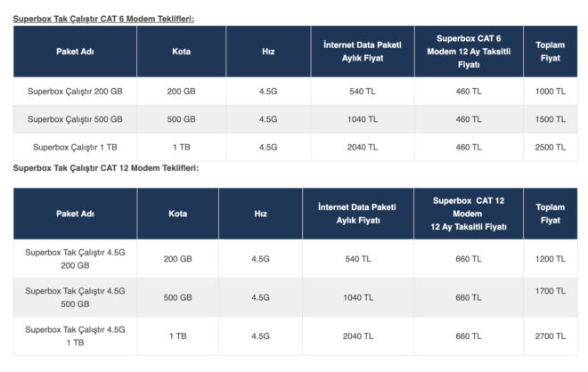Screen dimensions: 588x372
Task: Click the Hız header in the CAT 12 table
Action: [260, 214]
